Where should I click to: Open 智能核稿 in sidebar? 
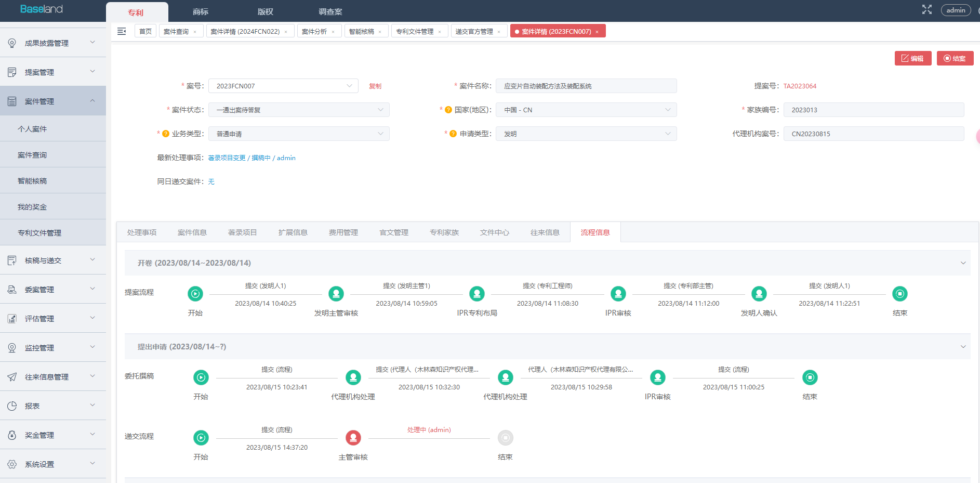(x=53, y=180)
